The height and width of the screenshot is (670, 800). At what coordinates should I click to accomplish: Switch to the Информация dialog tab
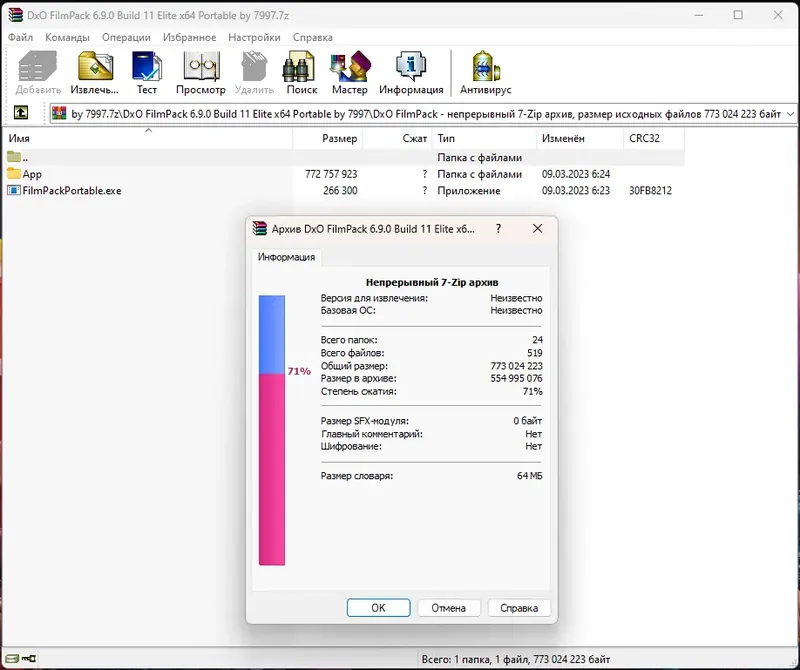[x=287, y=257]
